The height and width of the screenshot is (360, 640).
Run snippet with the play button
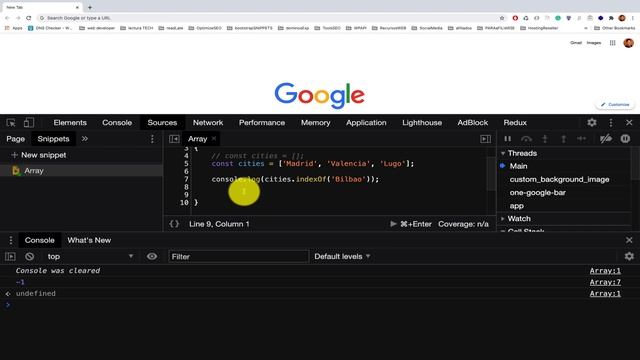click(x=393, y=224)
